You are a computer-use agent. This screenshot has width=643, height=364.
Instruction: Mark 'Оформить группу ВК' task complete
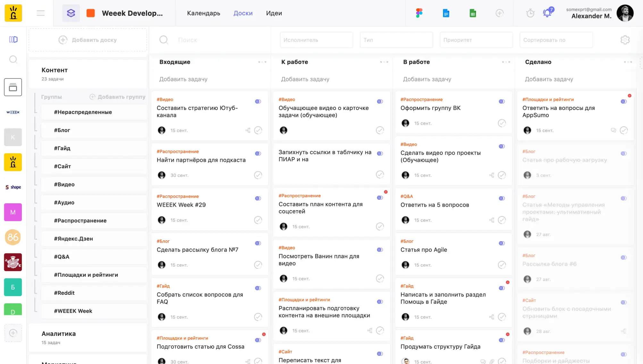coord(502,123)
